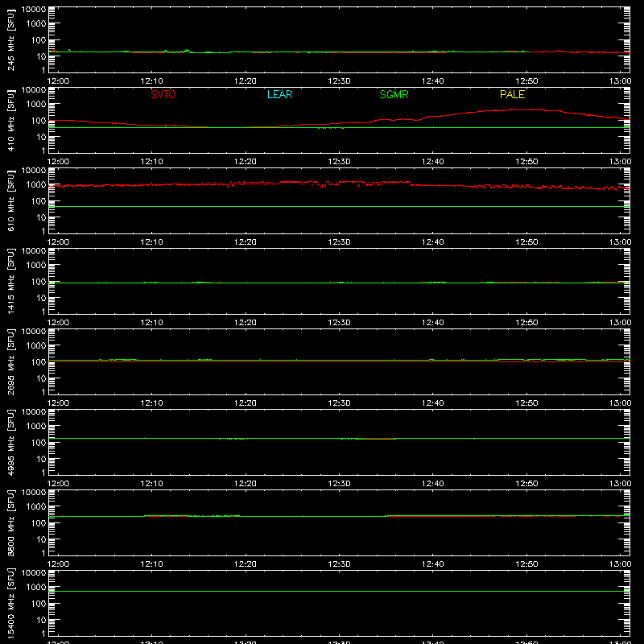The height and width of the screenshot is (644, 644).
Task: Click the 12:00 time label of 245 MHz plot
Action: pyautogui.click(x=58, y=81)
